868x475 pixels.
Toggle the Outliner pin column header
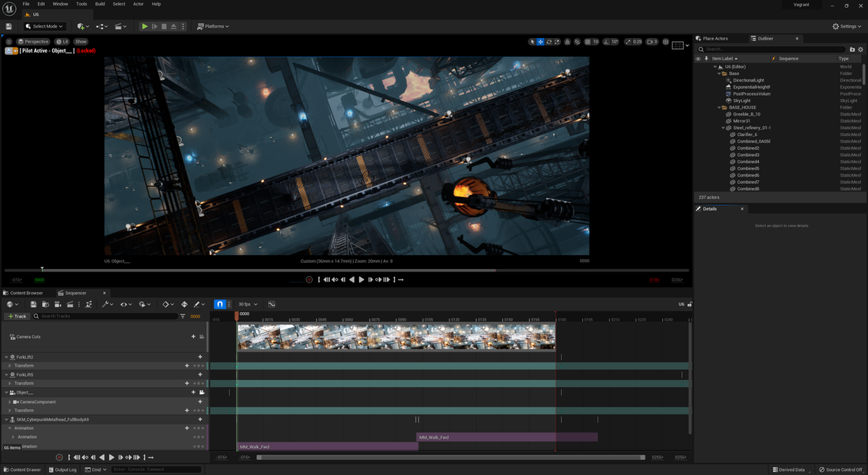tap(706, 59)
